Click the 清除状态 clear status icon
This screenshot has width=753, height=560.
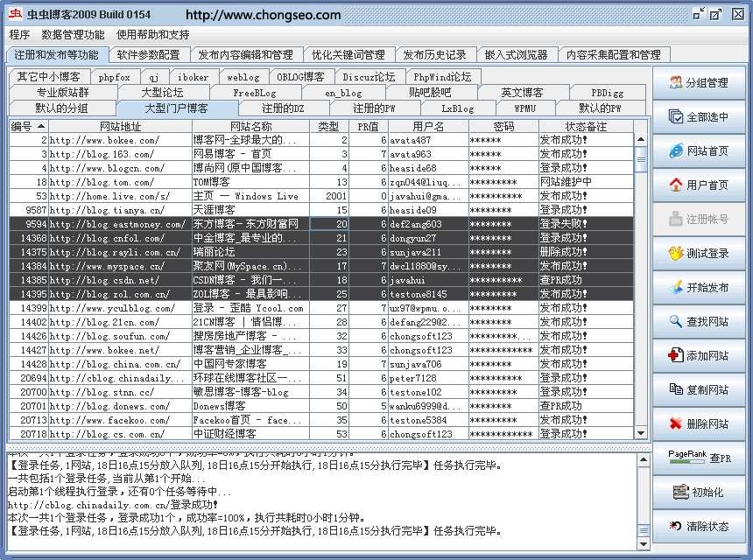pyautogui.click(x=675, y=526)
